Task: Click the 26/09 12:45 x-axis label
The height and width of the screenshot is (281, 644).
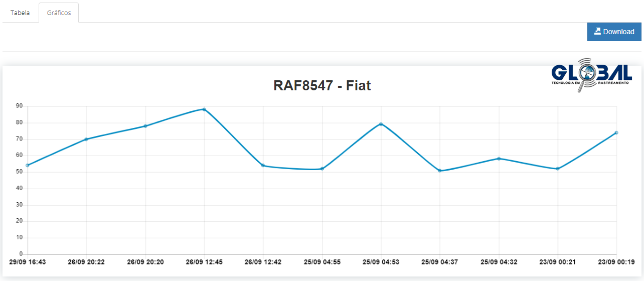Action: click(x=204, y=262)
